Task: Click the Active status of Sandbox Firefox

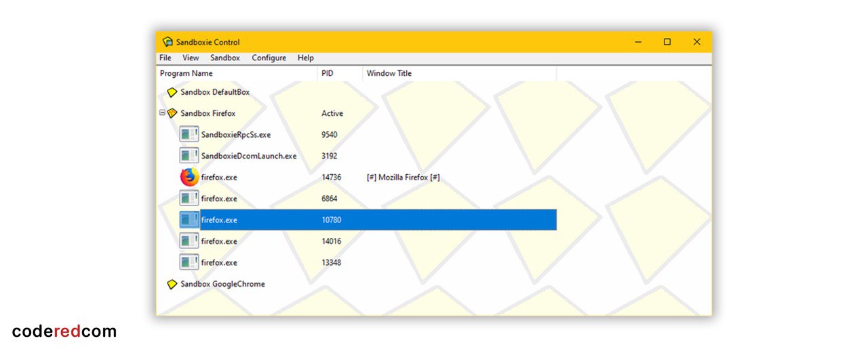Action: [332, 113]
